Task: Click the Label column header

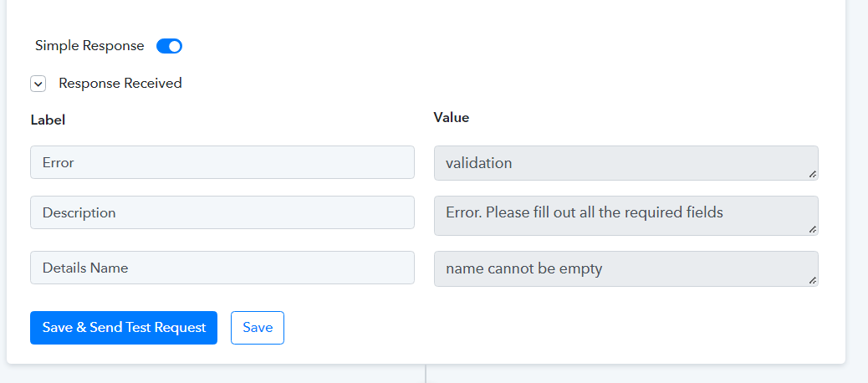Action: point(48,120)
